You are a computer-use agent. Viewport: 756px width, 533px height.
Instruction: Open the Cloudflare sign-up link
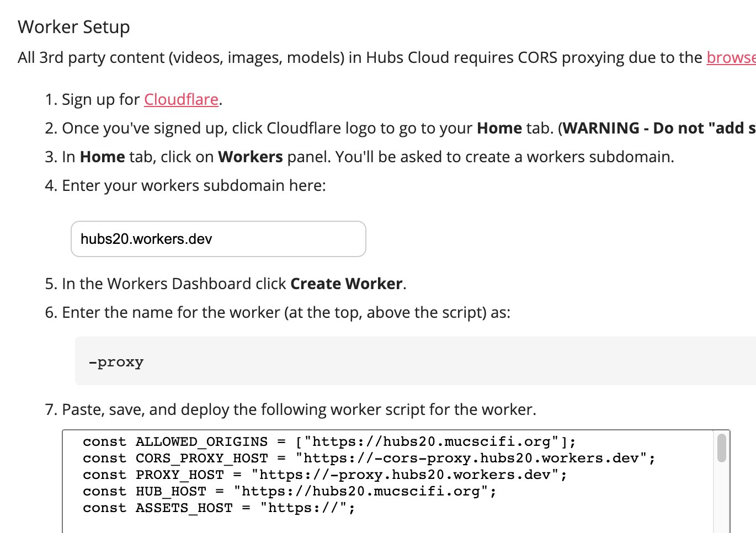pyautogui.click(x=181, y=99)
